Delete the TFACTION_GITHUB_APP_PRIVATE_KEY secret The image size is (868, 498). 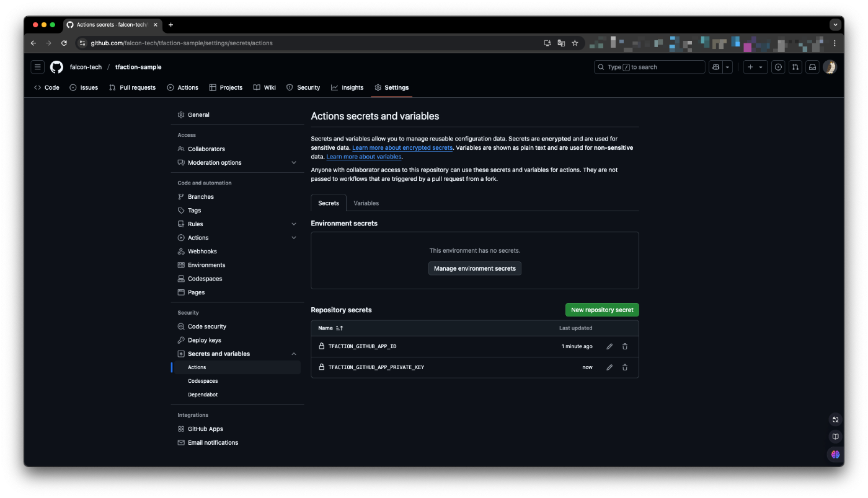pyautogui.click(x=625, y=367)
